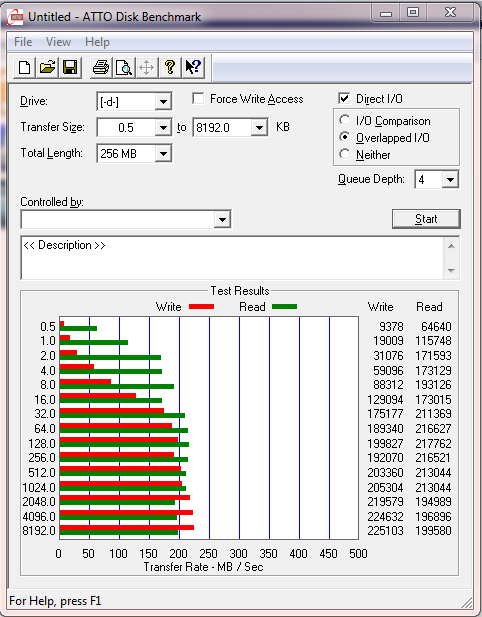482x617 pixels.
Task: Open a saved benchmark file via folder icon
Action: [47, 67]
